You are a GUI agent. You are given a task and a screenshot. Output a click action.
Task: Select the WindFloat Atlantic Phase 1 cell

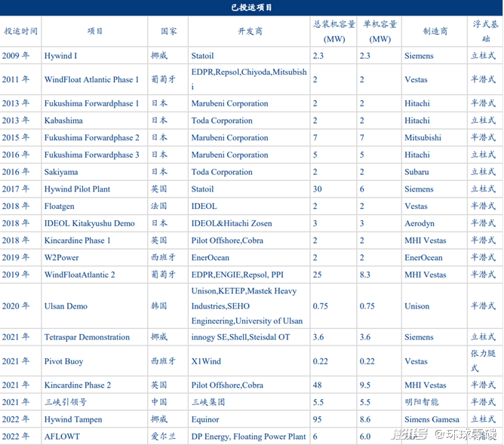(91, 79)
